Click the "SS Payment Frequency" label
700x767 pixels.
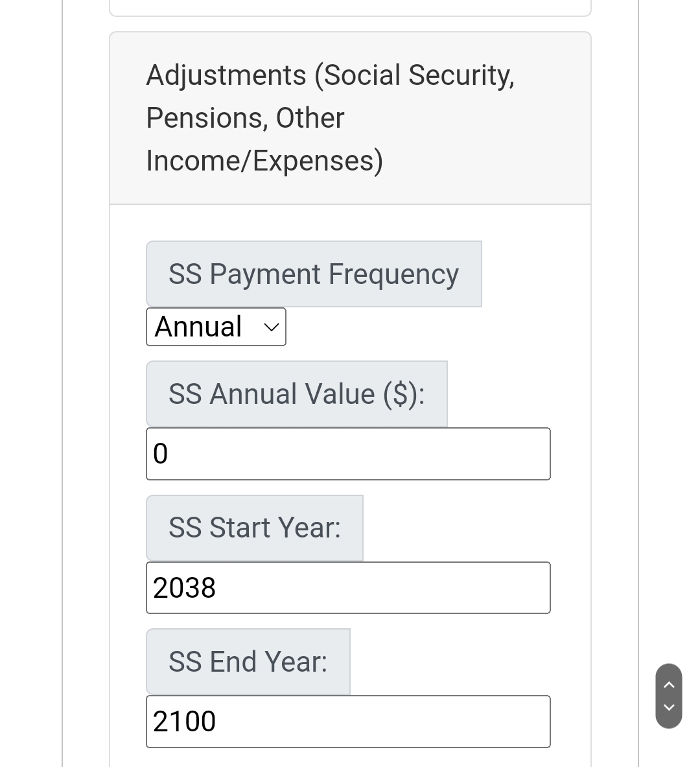click(314, 274)
